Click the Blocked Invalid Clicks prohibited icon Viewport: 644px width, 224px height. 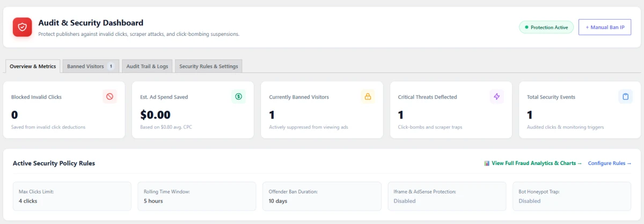(109, 96)
